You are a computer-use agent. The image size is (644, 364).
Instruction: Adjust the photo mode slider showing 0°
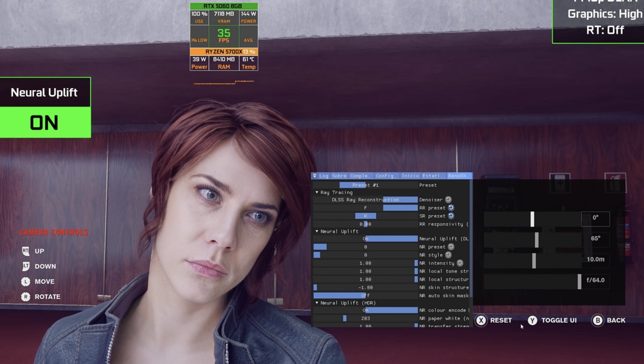(x=532, y=219)
